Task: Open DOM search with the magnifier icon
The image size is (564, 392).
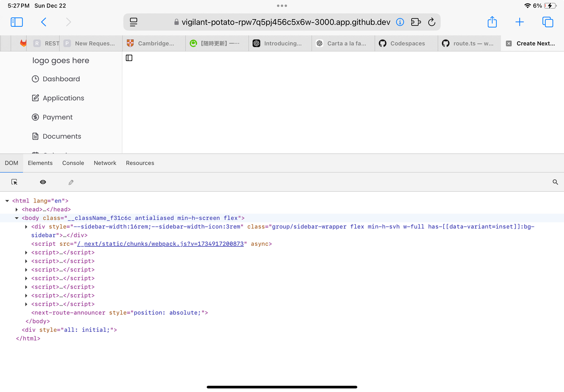Action: [555, 182]
